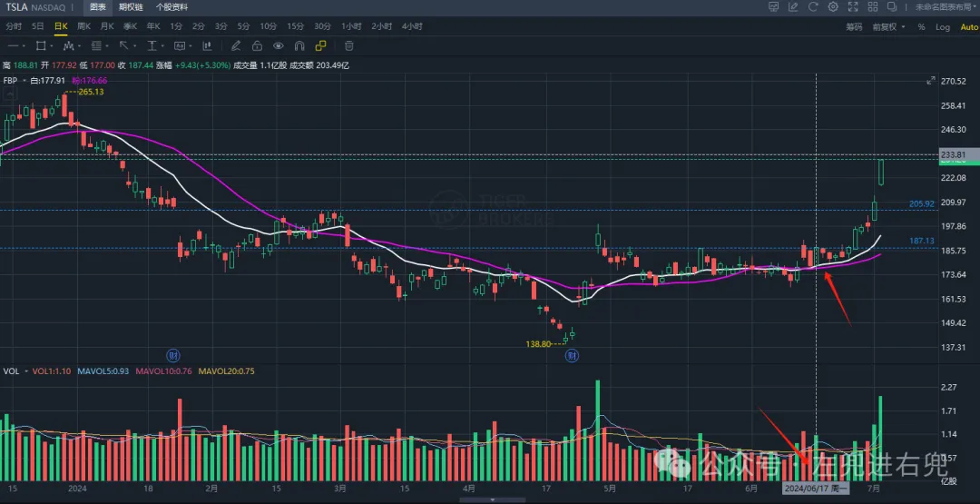Open the 前复权 adjustment dropdown
Screen dimensions: 980x504
[x=888, y=27]
